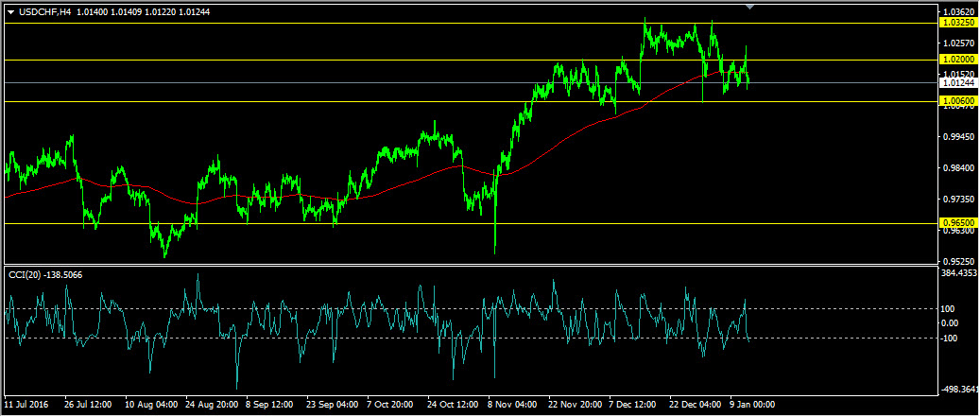Select the yellow 1.02000 price label
Image resolution: width=980 pixels, height=417 pixels.
coord(957,60)
